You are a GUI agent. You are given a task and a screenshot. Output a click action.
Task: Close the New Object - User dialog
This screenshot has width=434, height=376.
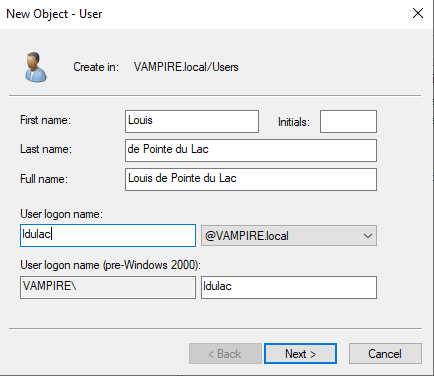point(418,14)
